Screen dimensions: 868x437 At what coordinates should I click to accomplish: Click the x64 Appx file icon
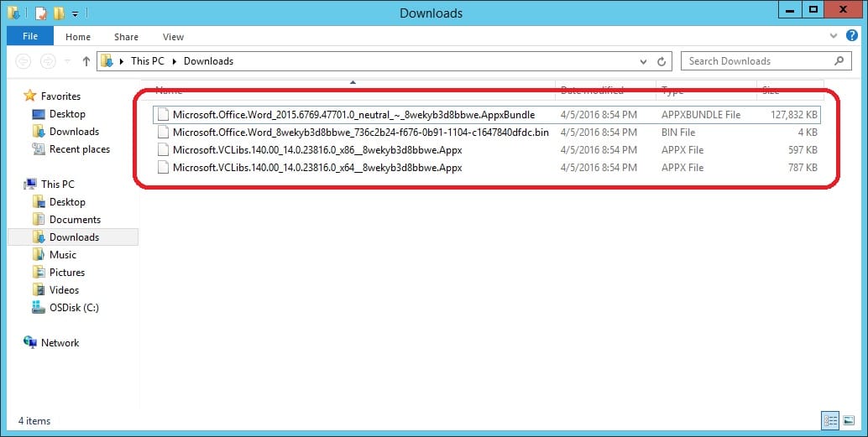[163, 168]
